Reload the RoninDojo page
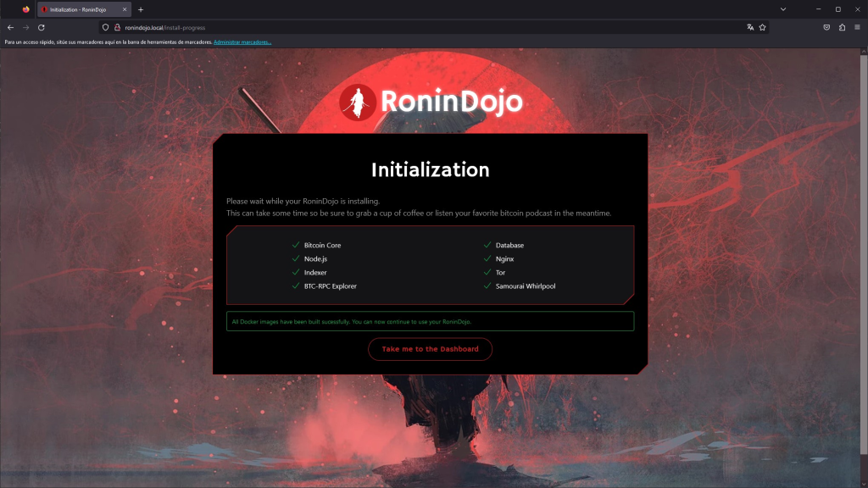 click(41, 27)
